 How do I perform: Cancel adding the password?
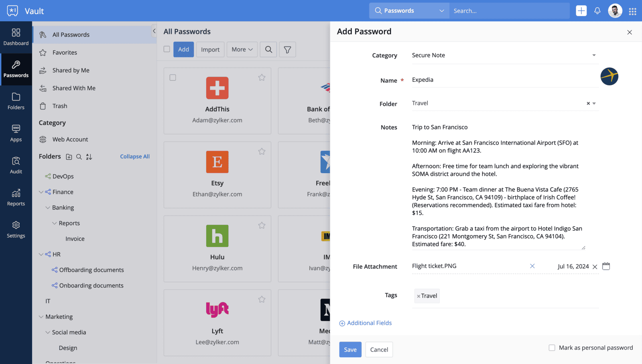click(x=379, y=350)
